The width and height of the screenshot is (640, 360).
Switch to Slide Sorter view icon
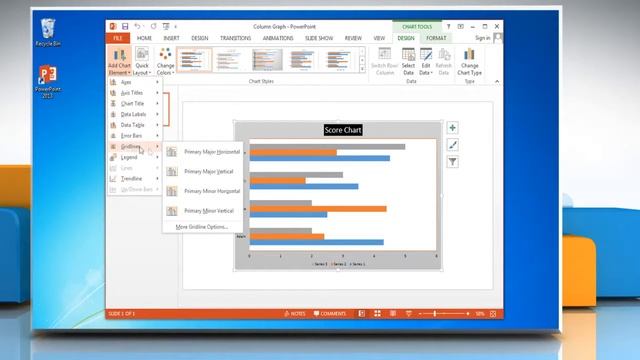[x=377, y=313]
